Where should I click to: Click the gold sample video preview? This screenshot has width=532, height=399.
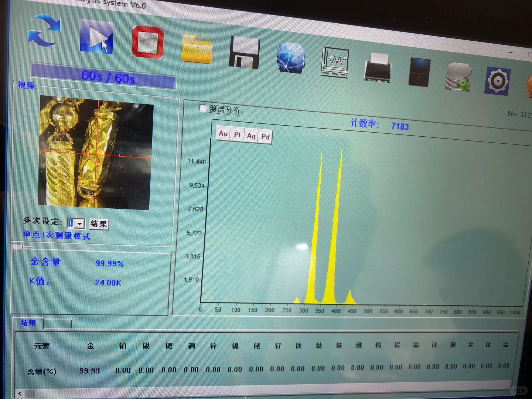coord(95,153)
